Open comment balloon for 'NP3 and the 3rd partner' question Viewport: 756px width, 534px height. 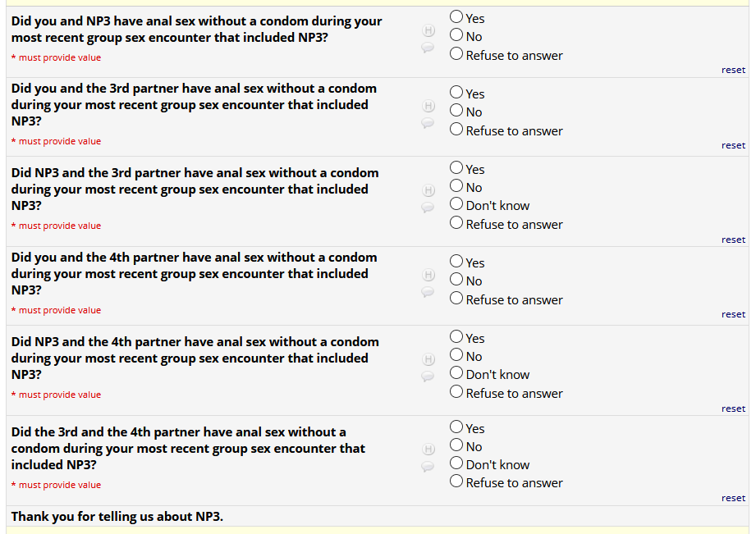[428, 208]
